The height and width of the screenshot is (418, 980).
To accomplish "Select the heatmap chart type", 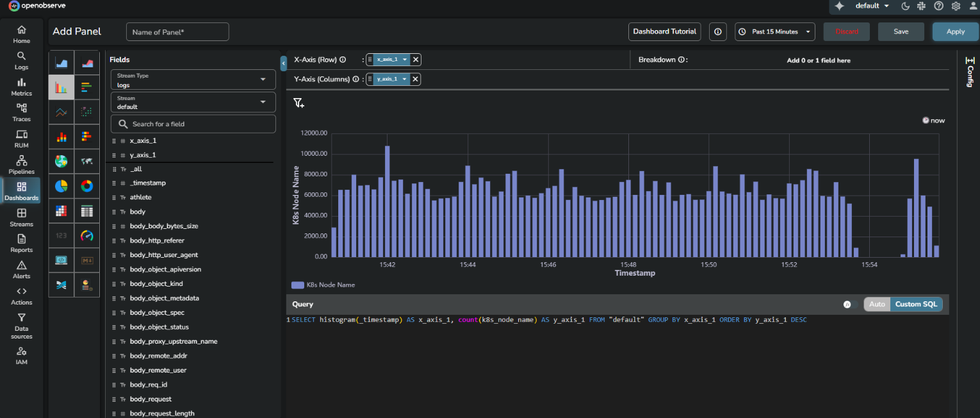I will tap(61, 210).
